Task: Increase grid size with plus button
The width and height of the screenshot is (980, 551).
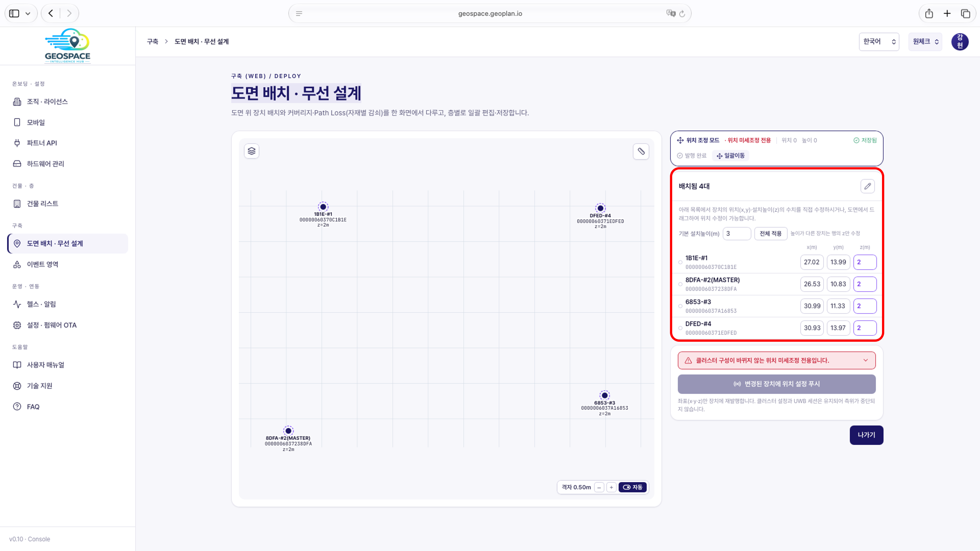Action: 611,487
